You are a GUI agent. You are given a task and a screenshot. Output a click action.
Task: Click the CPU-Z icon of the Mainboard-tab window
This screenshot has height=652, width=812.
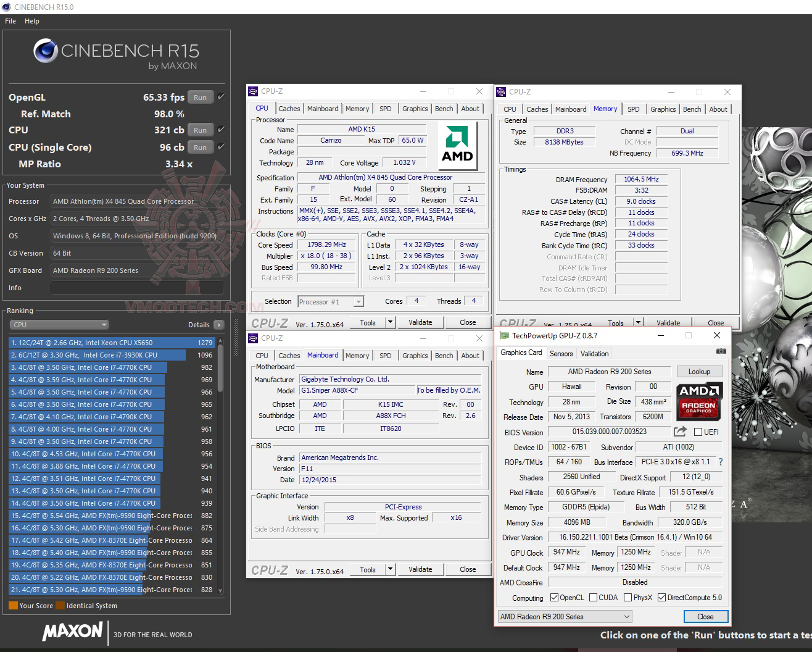pos(253,338)
